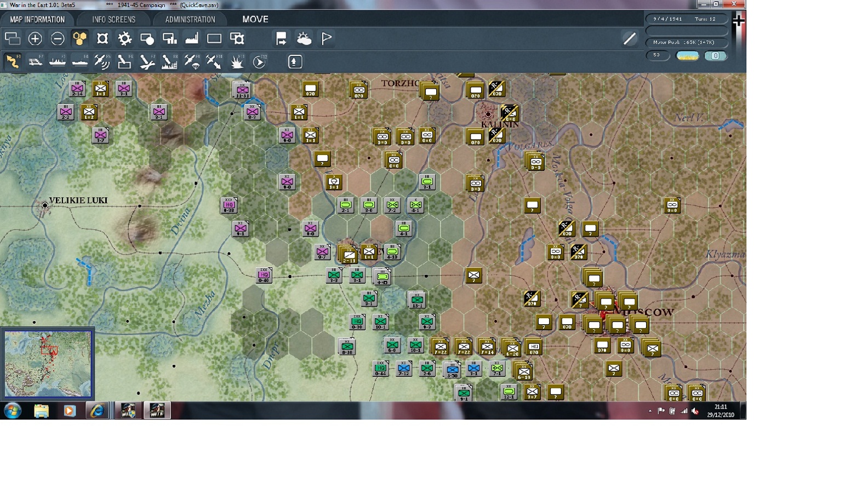The image size is (868, 488).
Task: Select the purple HQ counter labeled 0-38
Action: (x=229, y=205)
